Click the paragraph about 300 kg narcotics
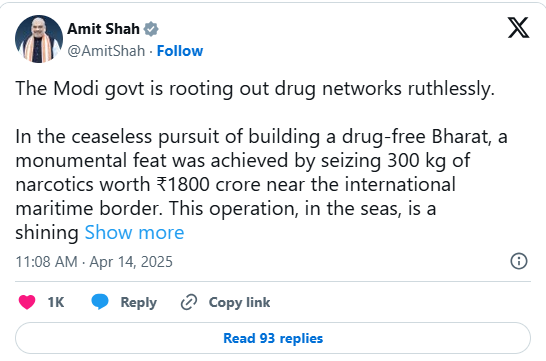This screenshot has width=546, height=361. tap(261, 185)
